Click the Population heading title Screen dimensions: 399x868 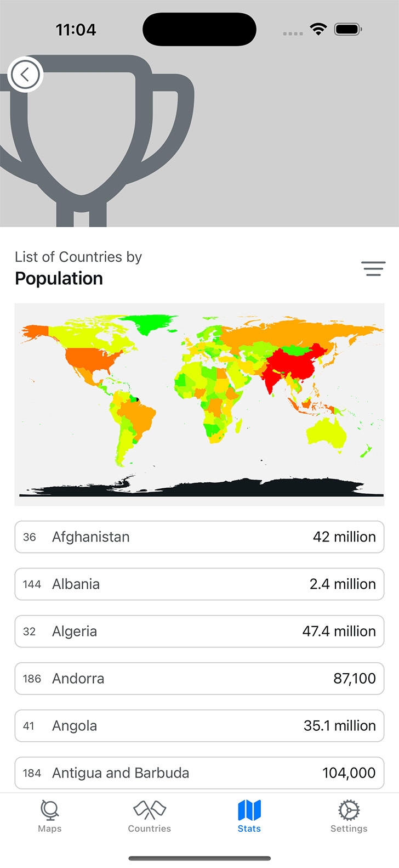[59, 279]
